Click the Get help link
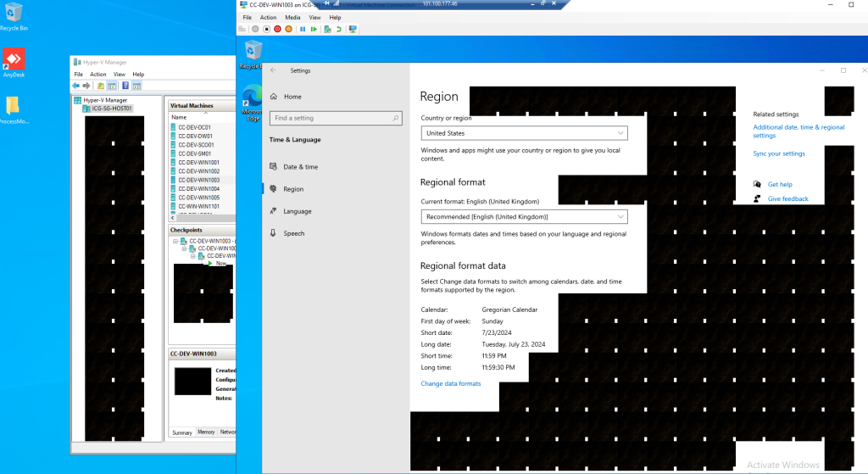The height and width of the screenshot is (474, 868). (x=780, y=184)
